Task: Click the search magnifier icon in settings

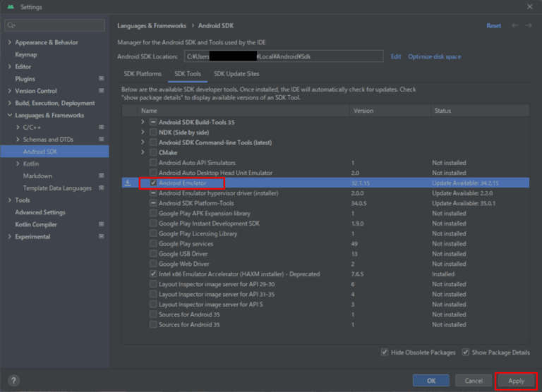Action: [11, 25]
